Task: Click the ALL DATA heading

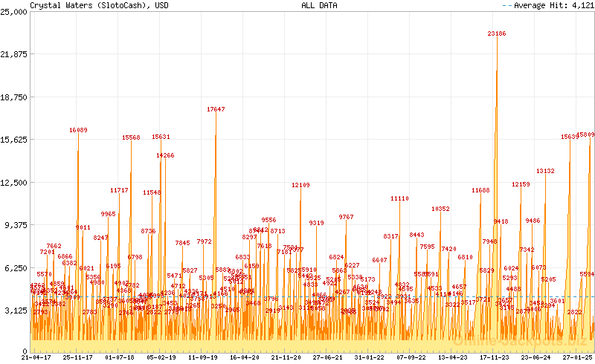Action: [x=319, y=5]
